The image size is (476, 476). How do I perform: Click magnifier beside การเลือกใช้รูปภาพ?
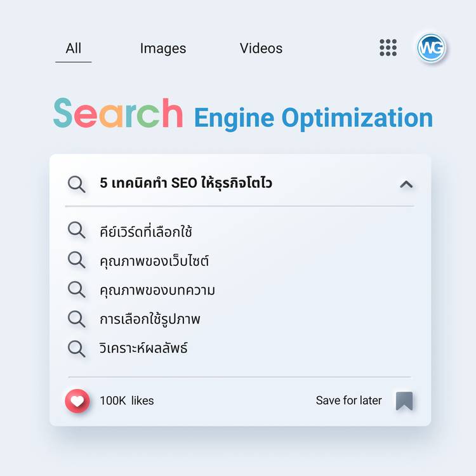(x=77, y=319)
